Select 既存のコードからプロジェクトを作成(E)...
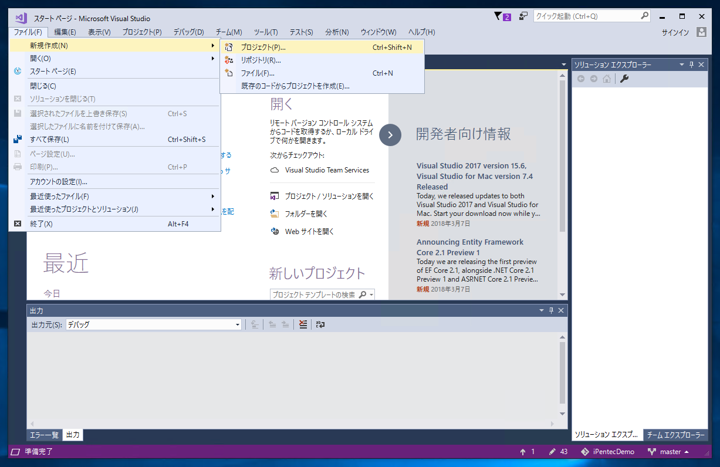 [322, 86]
